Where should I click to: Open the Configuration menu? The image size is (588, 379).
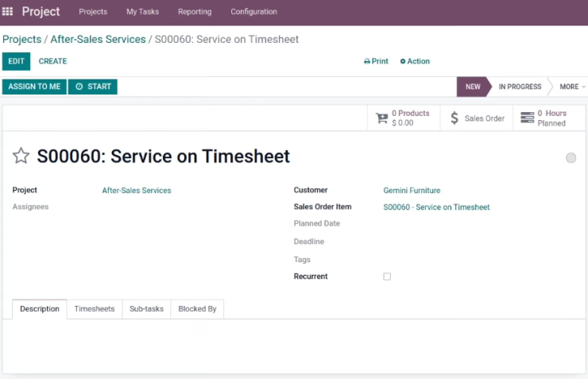coord(254,12)
